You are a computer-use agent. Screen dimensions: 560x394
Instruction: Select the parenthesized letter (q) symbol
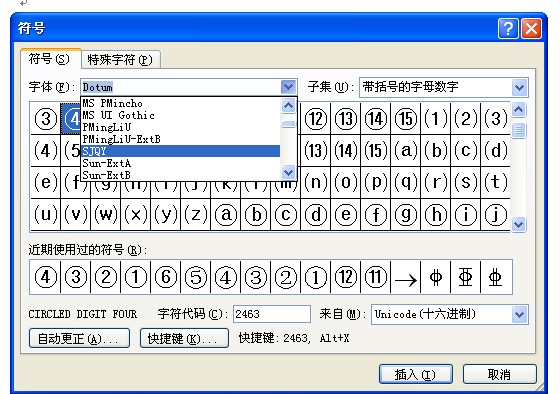(406, 182)
